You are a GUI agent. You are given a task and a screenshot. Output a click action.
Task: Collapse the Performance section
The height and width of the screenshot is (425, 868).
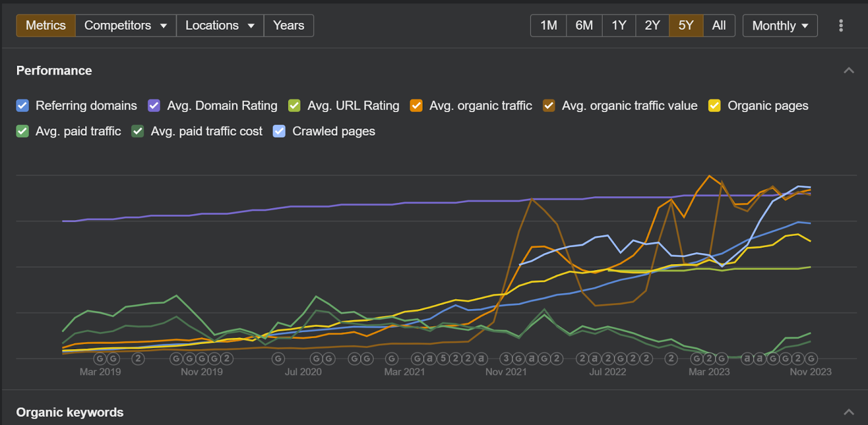point(848,70)
